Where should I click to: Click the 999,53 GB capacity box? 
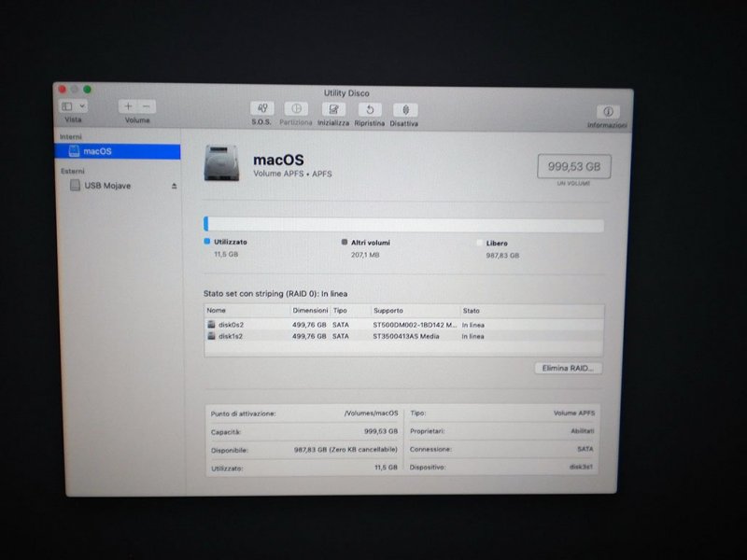coord(574,166)
